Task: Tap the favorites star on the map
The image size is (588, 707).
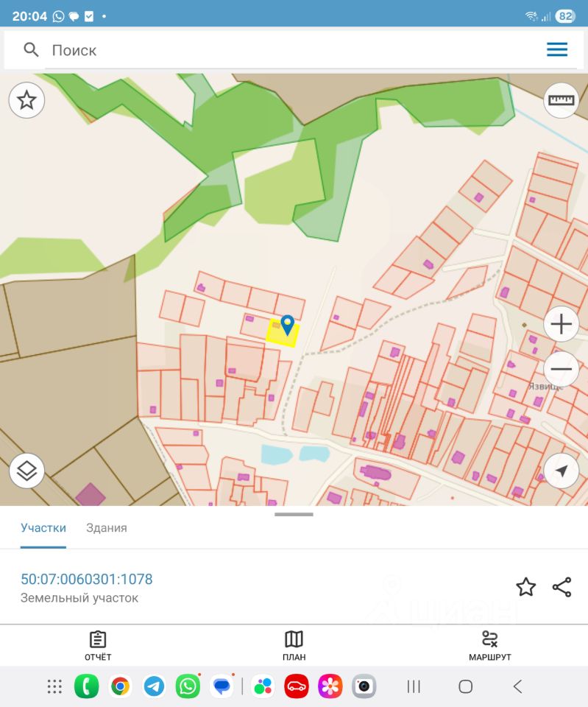Action: (x=26, y=100)
